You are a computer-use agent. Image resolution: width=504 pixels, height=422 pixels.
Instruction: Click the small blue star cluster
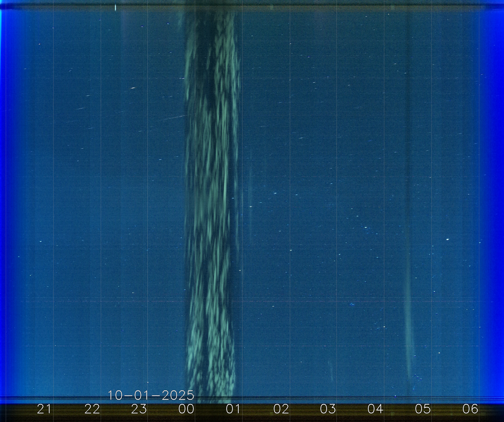tap(352, 304)
